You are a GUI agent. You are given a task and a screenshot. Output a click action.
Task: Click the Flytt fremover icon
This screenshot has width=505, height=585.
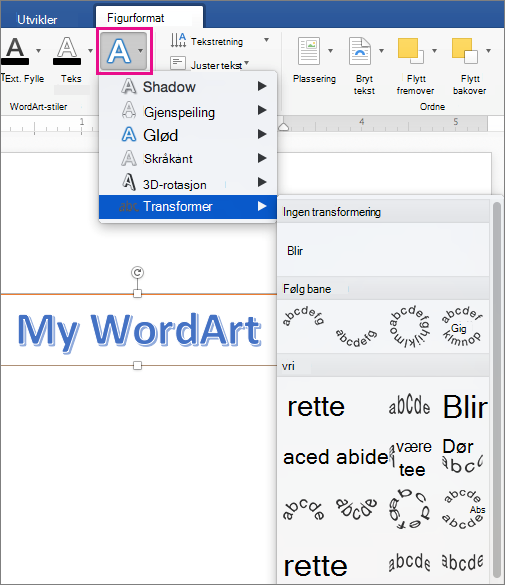[411, 51]
